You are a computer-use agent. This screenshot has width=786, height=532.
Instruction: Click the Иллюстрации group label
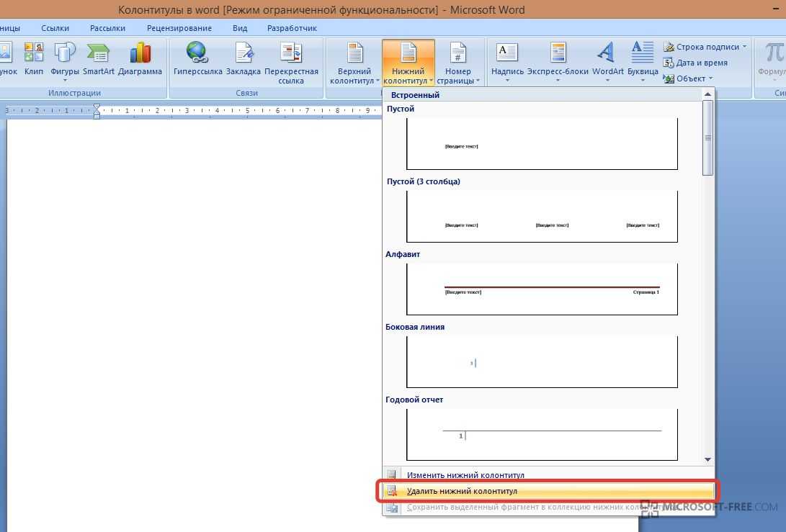click(x=75, y=93)
